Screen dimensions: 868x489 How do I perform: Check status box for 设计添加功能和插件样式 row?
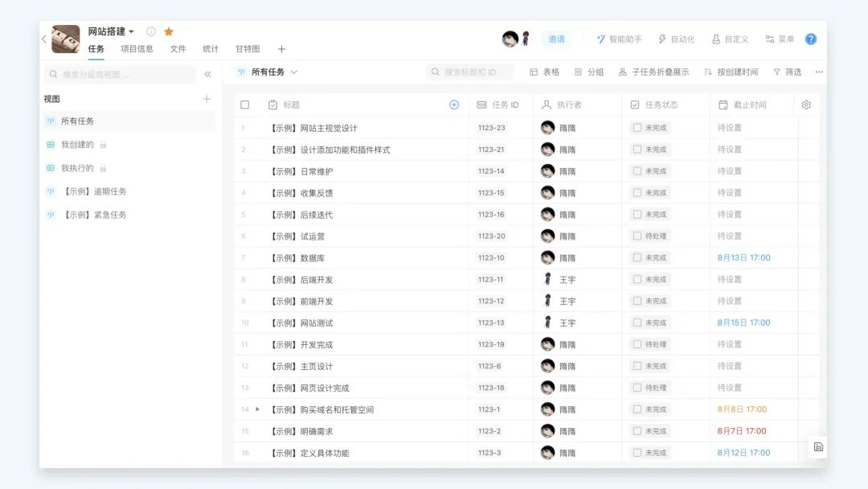tap(637, 150)
